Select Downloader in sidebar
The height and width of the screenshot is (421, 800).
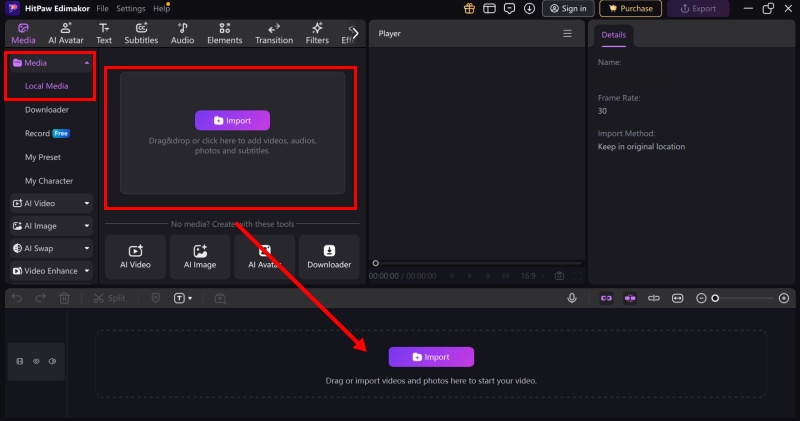click(x=47, y=110)
